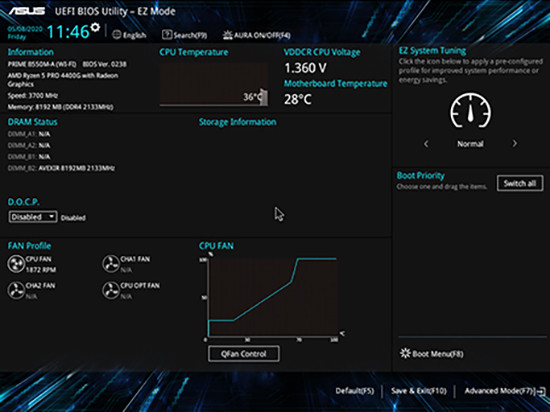Click the 1872 RPM fan speed

(x=41, y=270)
